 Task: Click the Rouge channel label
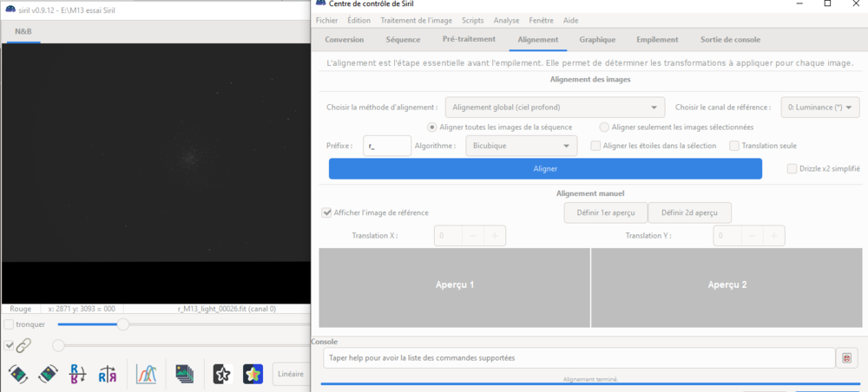tap(21, 309)
